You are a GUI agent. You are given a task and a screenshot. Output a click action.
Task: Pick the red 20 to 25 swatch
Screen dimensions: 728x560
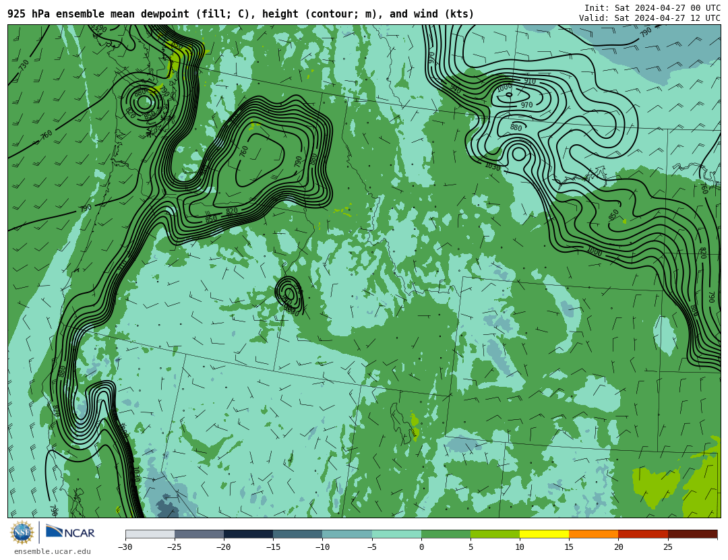(643, 534)
